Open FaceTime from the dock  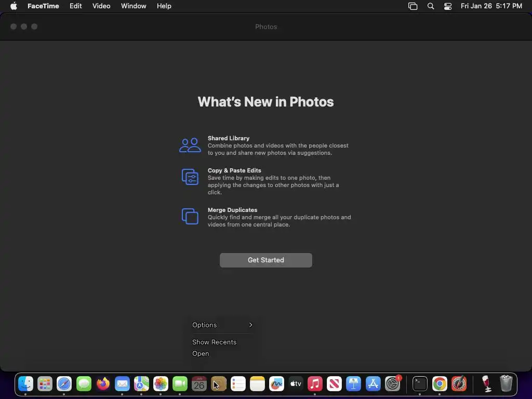tap(180, 384)
